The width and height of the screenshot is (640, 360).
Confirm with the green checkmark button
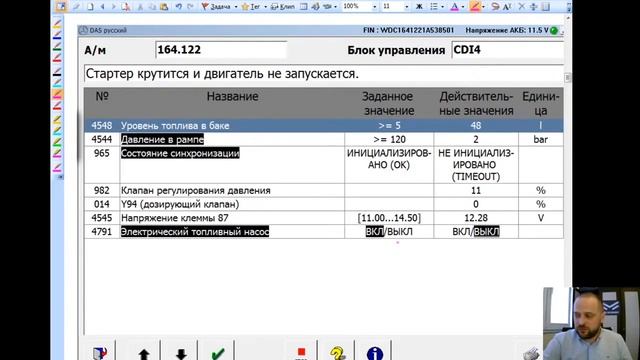[218, 353]
